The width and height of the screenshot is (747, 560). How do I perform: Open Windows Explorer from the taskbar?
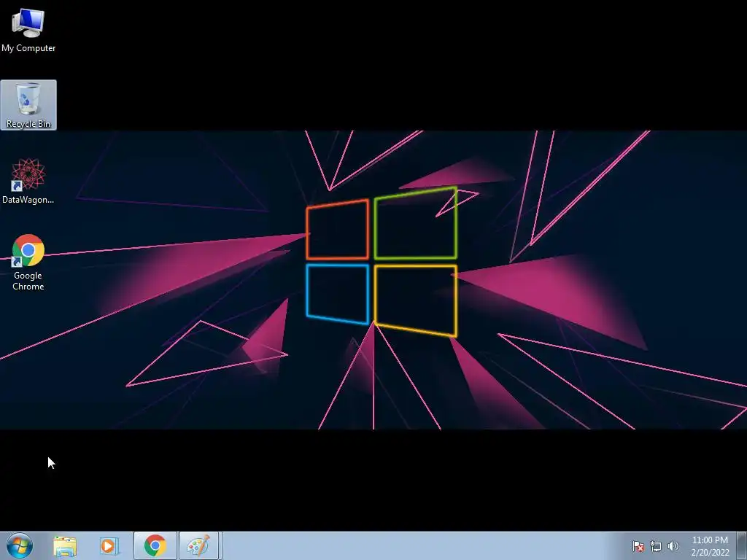click(x=65, y=545)
